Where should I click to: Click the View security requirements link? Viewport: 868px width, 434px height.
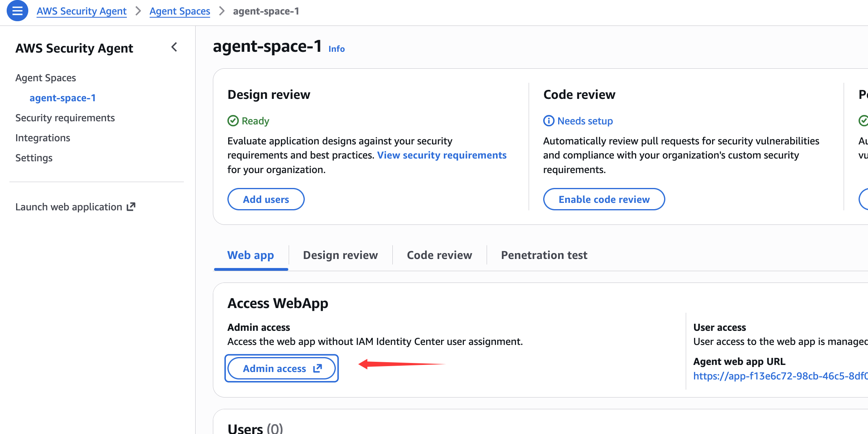(x=441, y=155)
